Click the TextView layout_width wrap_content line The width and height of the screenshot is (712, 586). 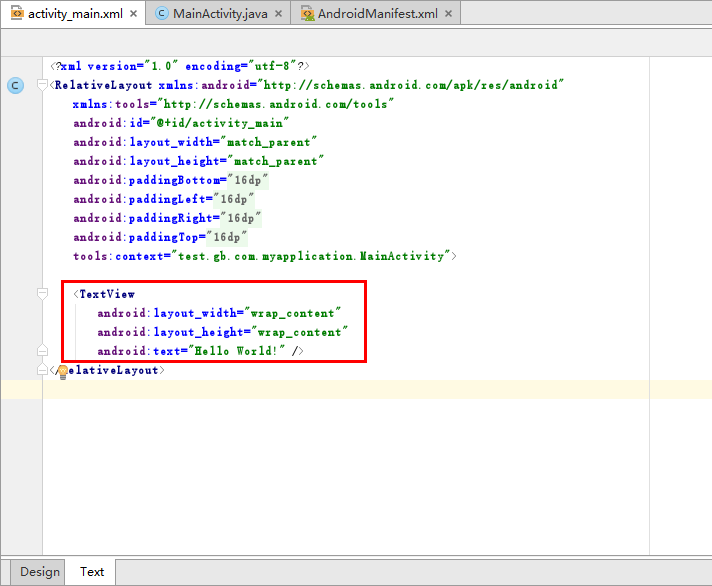[x=219, y=313]
